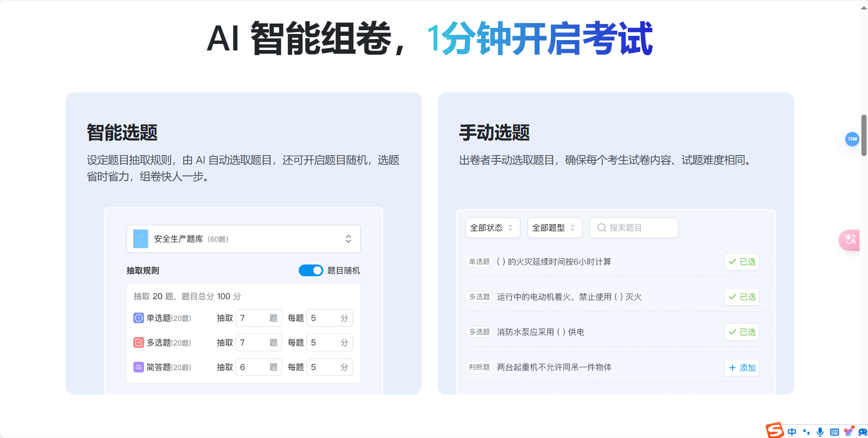Image resolution: width=868 pixels, height=438 pixels.
Task: Click the 72M floating badge icon
Action: (x=852, y=139)
